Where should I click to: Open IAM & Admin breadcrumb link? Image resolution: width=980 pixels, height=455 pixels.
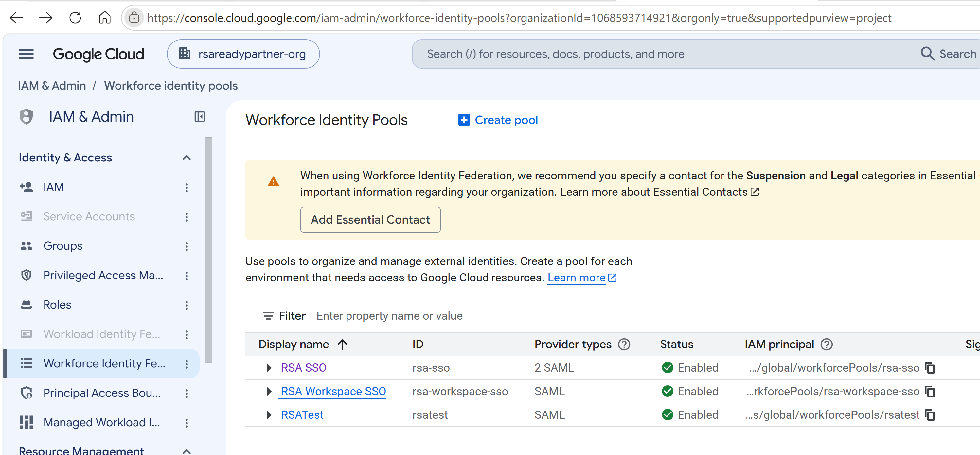pos(52,86)
